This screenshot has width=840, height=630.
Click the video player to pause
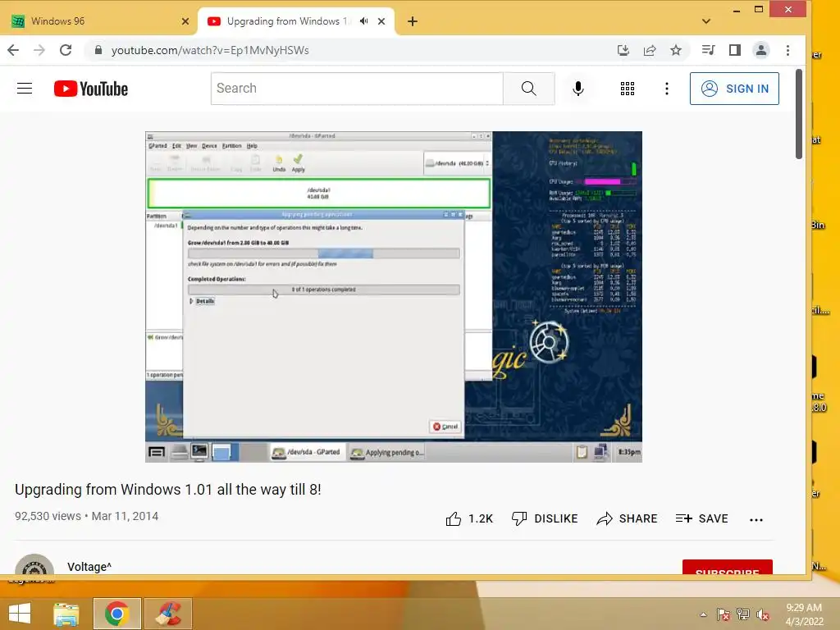coord(394,297)
